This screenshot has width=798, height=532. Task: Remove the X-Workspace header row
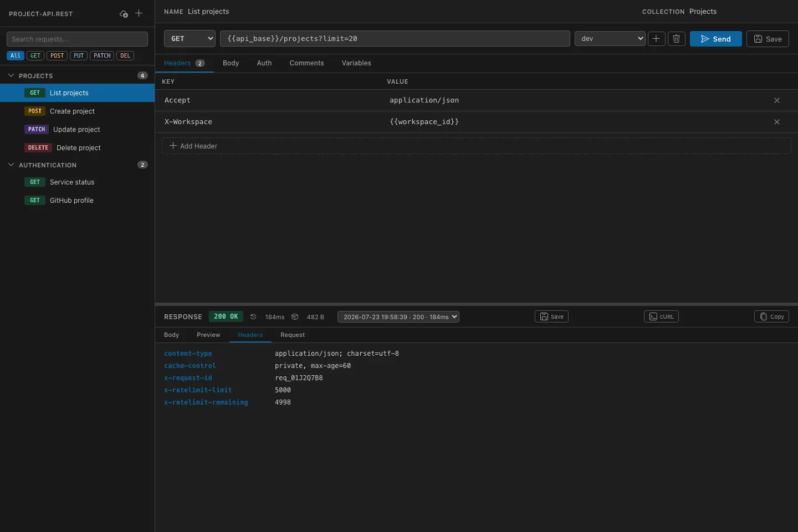[x=777, y=122]
